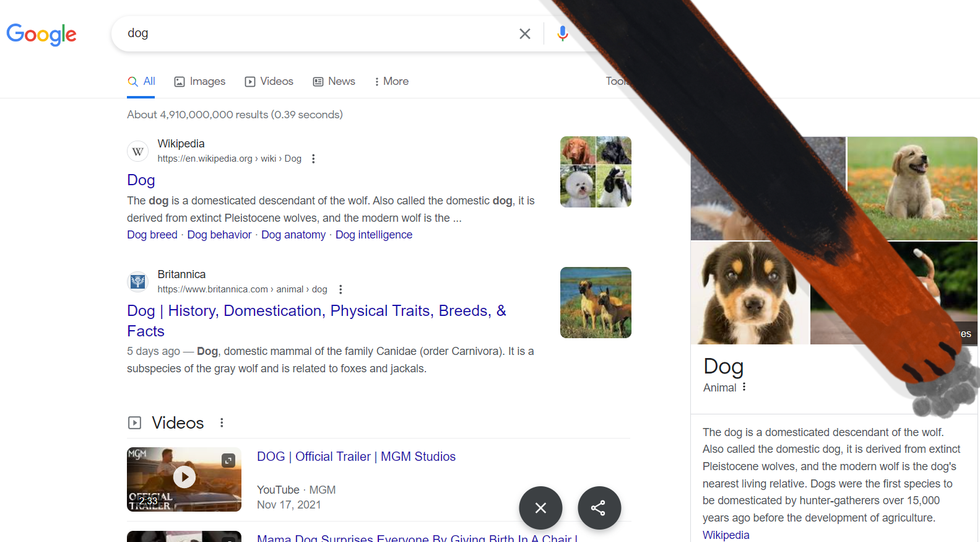Image resolution: width=980 pixels, height=542 pixels.
Task: Dismiss the paw overlay with round X button
Action: (x=540, y=508)
